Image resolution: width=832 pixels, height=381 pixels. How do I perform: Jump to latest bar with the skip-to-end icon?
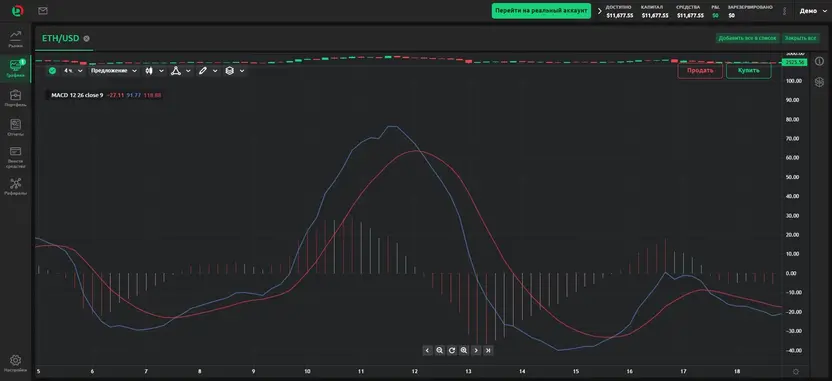click(488, 350)
